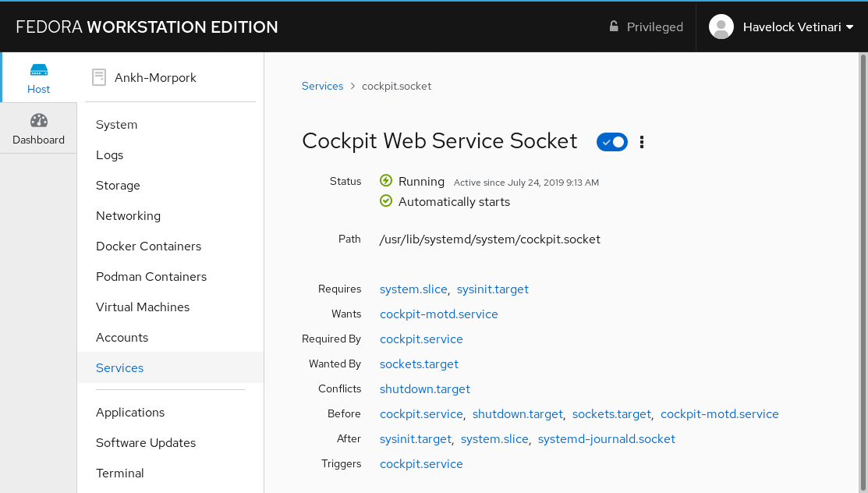This screenshot has height=493, width=868.
Task: Follow sysinit.target link in Requires
Action: (493, 289)
